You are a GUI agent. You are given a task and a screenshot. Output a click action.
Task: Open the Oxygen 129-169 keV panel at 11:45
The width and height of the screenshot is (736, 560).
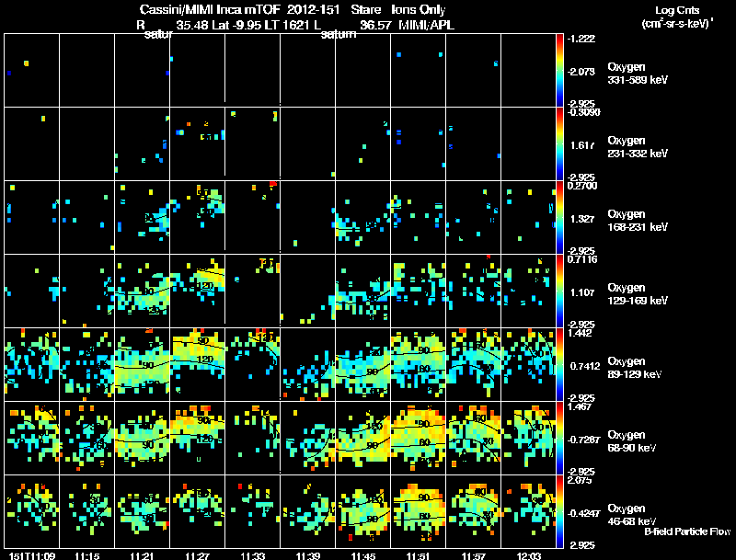(x=363, y=291)
